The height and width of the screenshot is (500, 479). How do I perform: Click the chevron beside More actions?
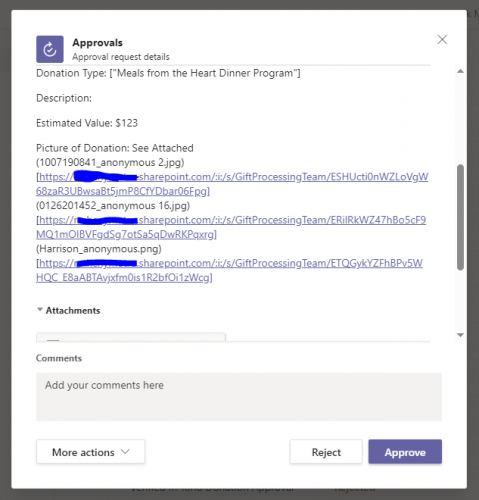click(x=125, y=452)
